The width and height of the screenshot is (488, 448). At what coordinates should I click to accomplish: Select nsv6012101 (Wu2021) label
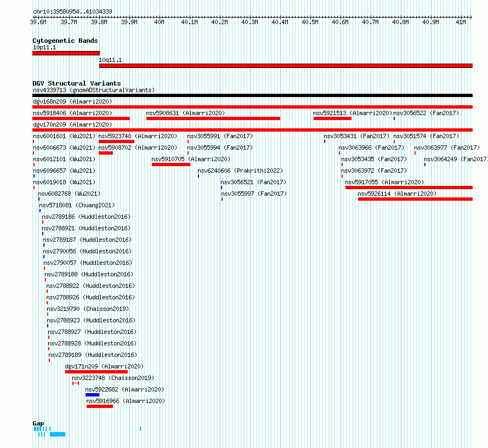coord(64,159)
